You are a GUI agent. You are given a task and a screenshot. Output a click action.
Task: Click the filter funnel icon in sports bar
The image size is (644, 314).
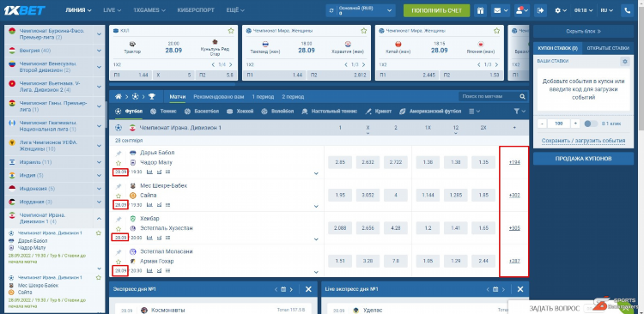click(517, 112)
